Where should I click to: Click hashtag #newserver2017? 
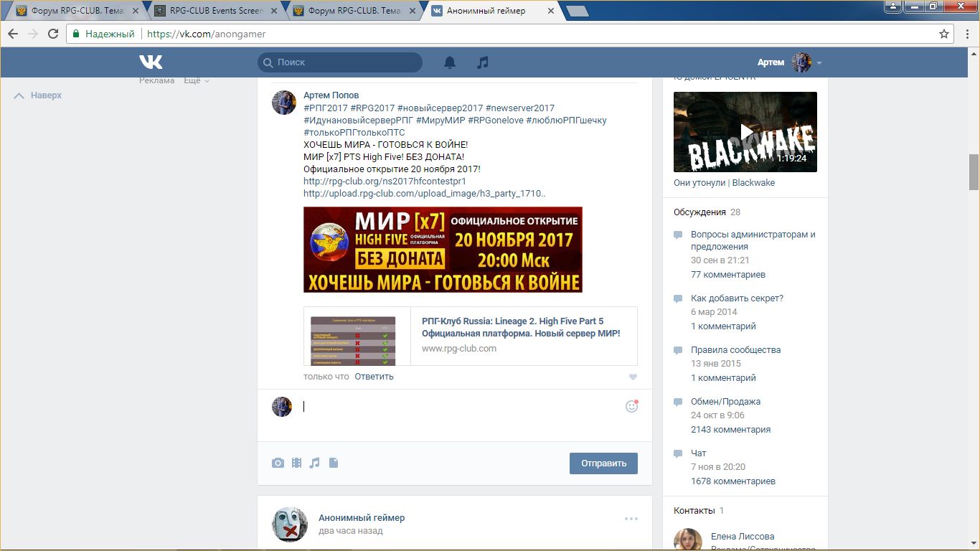tap(520, 108)
